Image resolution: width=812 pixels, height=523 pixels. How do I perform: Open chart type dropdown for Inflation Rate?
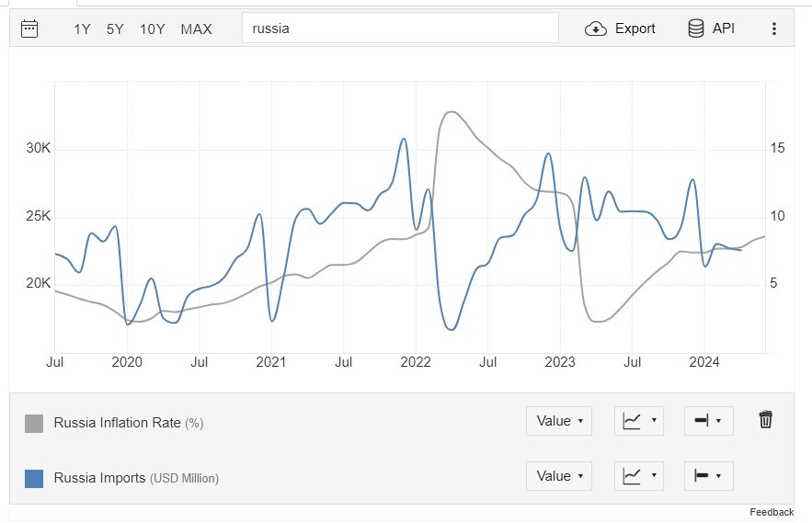pos(639,421)
